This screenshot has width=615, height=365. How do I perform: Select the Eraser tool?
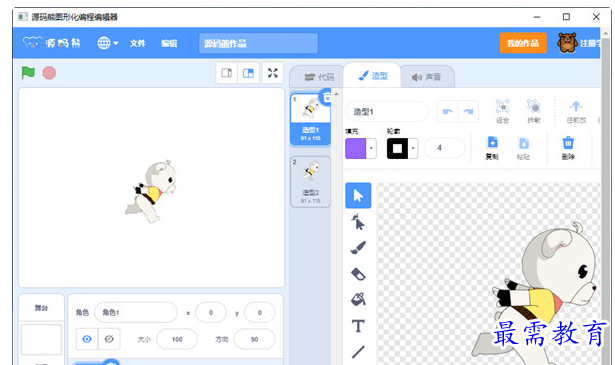click(x=358, y=274)
